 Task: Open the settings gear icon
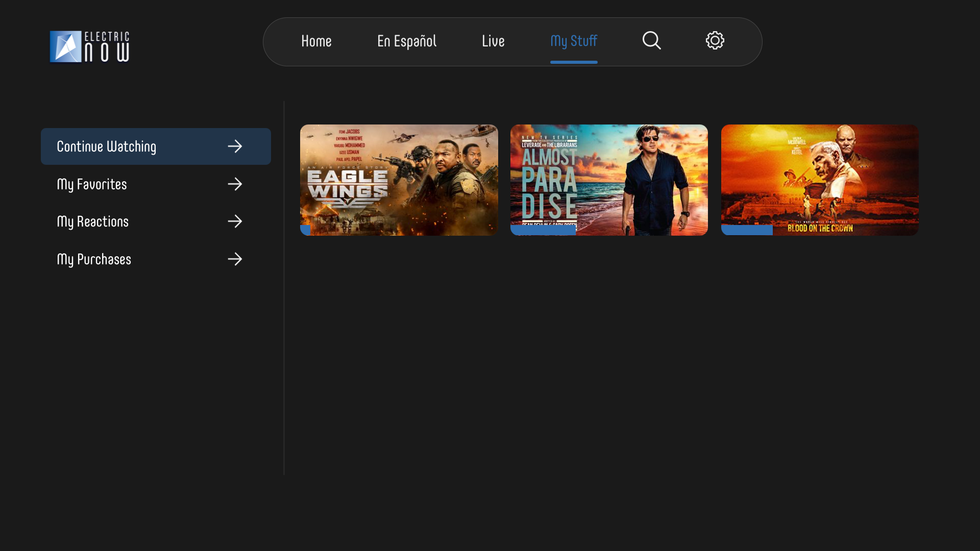(x=715, y=40)
